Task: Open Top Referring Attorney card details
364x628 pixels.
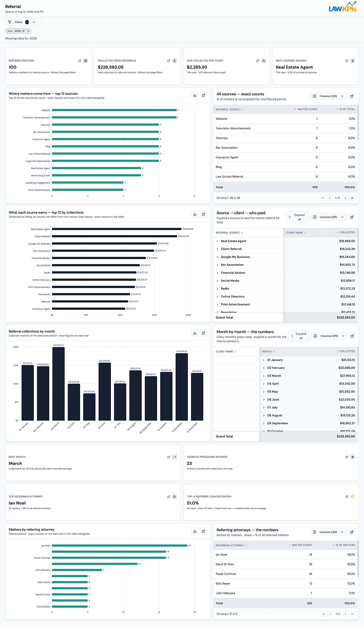Action: [169, 497]
